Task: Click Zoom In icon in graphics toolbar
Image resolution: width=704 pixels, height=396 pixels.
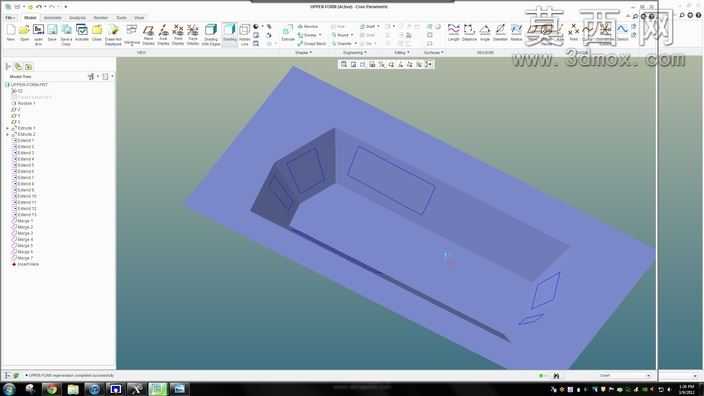Action: point(353,65)
